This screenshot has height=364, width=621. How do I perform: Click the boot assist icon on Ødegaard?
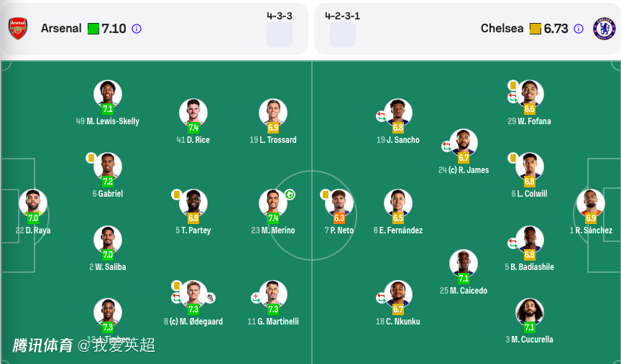tap(211, 297)
